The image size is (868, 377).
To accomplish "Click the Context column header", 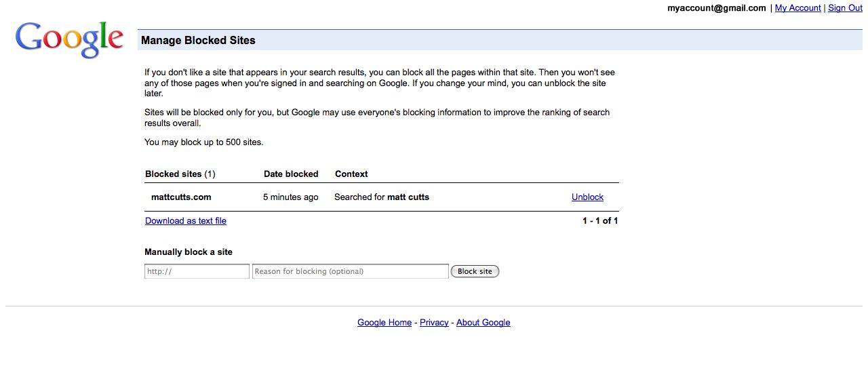I will (351, 174).
